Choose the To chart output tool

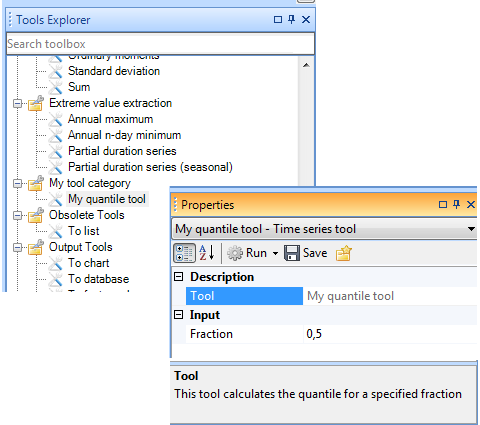tap(89, 263)
